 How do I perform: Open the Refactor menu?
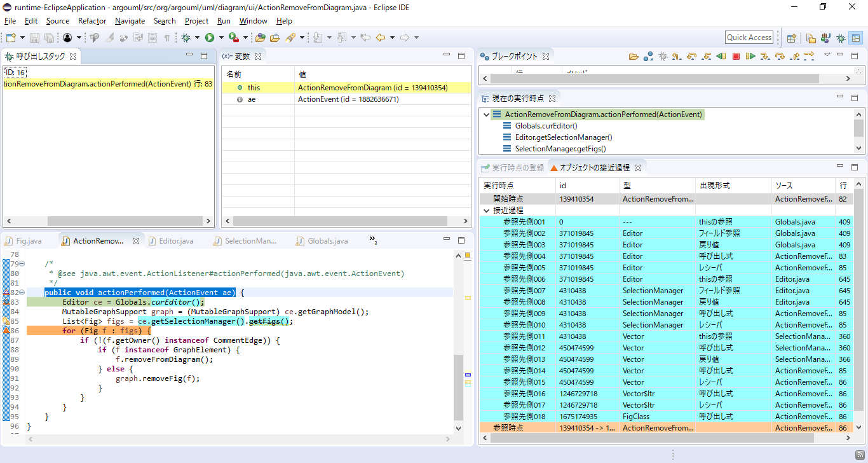point(92,21)
